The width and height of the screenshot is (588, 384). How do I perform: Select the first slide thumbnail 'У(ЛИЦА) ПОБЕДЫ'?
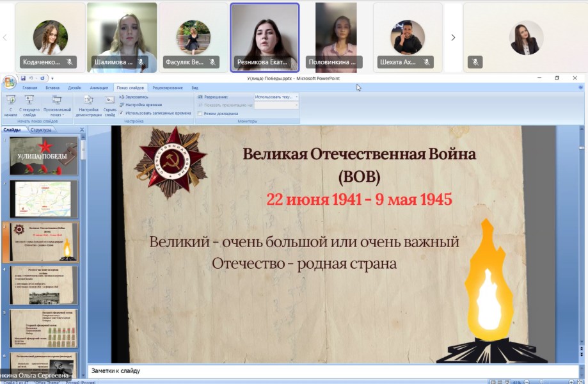(x=44, y=156)
